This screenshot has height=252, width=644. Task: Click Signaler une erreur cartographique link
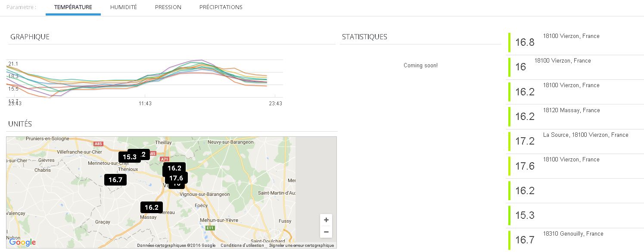click(x=302, y=246)
